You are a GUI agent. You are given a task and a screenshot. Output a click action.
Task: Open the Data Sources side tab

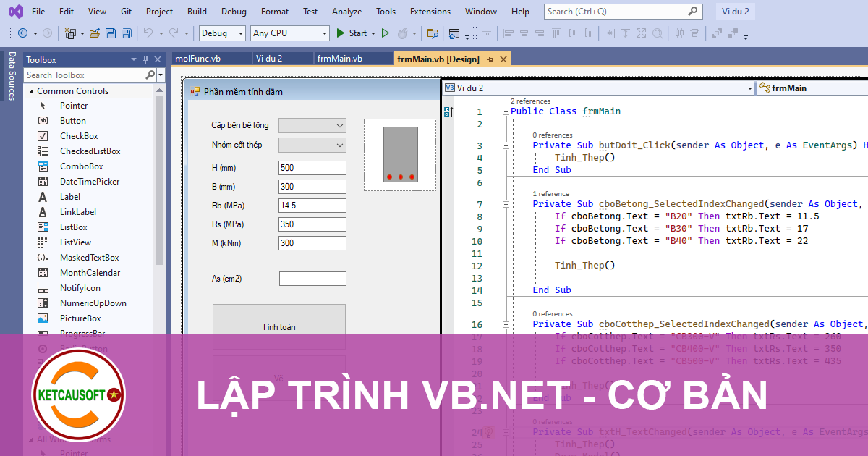[12, 75]
